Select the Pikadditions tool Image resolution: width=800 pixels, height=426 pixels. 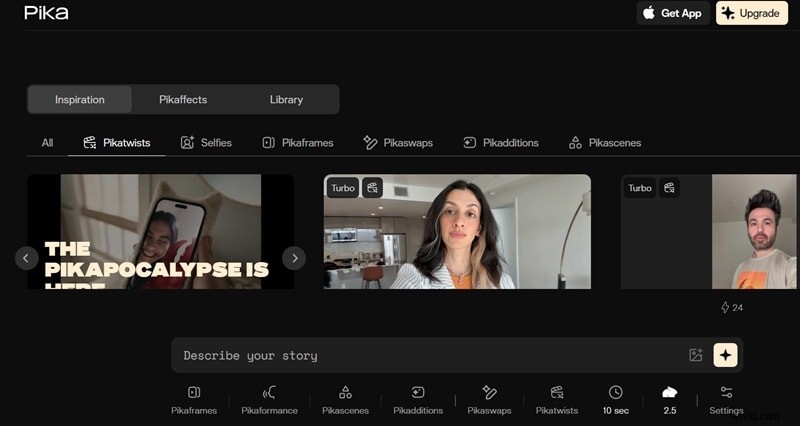(x=418, y=400)
